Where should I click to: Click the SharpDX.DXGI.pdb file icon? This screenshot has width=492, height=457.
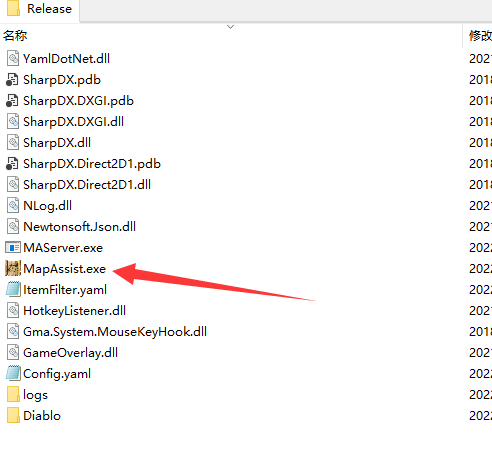[x=12, y=101]
